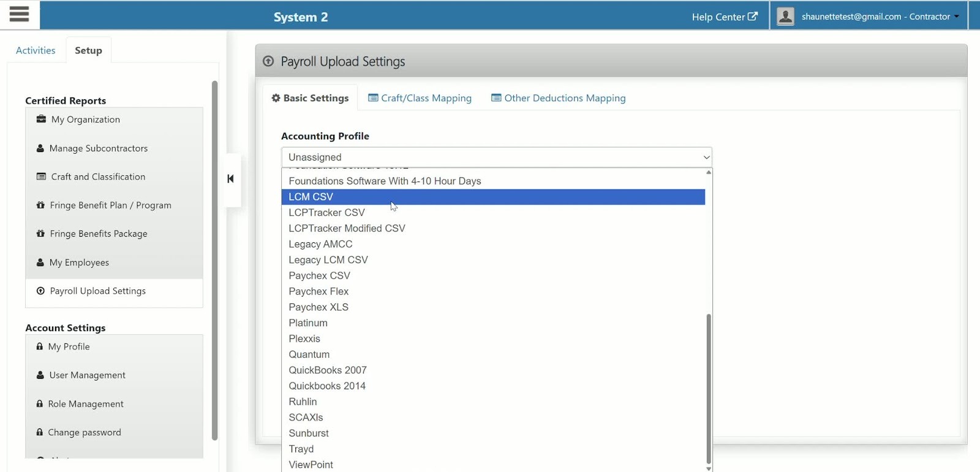This screenshot has width=980, height=472.
Task: Close the Accounting Profile dropdown showing Unassigned
Action: (x=497, y=158)
